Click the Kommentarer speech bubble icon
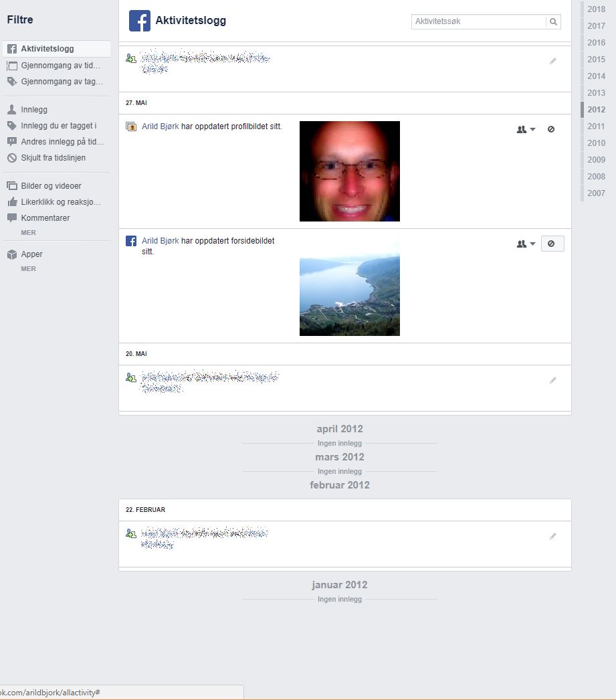Viewport: 616px width, 700px height. 11,218
